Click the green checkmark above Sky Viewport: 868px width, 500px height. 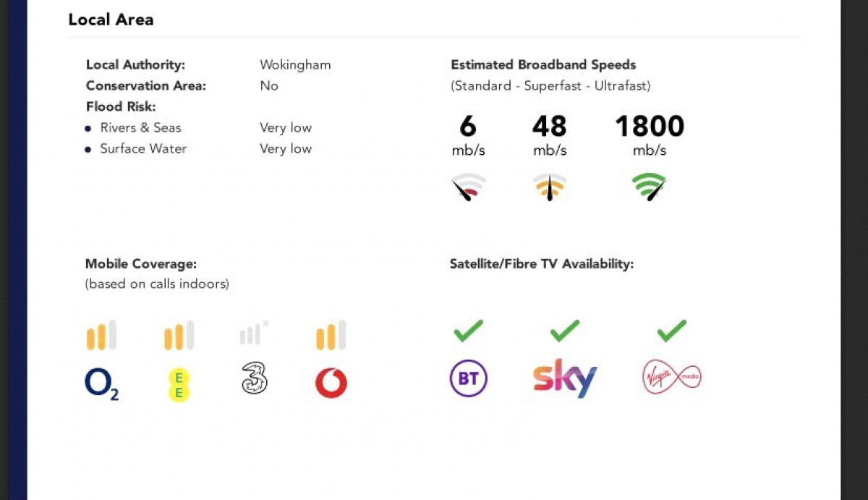click(565, 331)
